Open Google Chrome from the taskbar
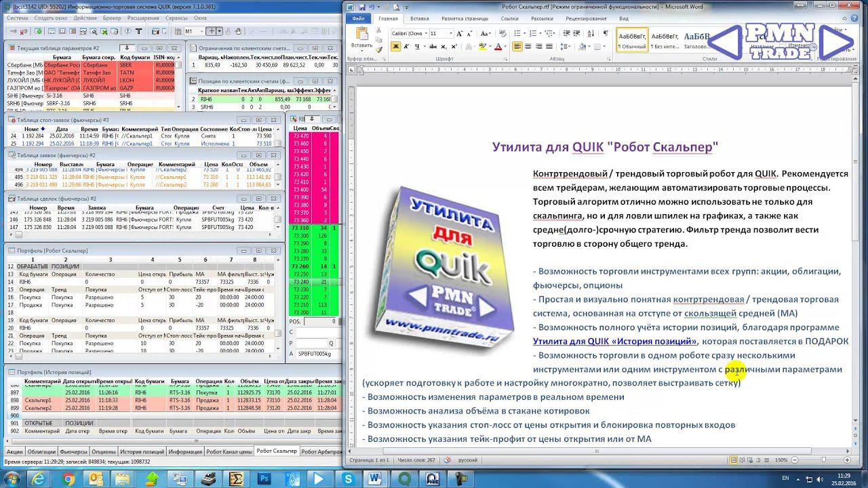 pyautogui.click(x=68, y=479)
